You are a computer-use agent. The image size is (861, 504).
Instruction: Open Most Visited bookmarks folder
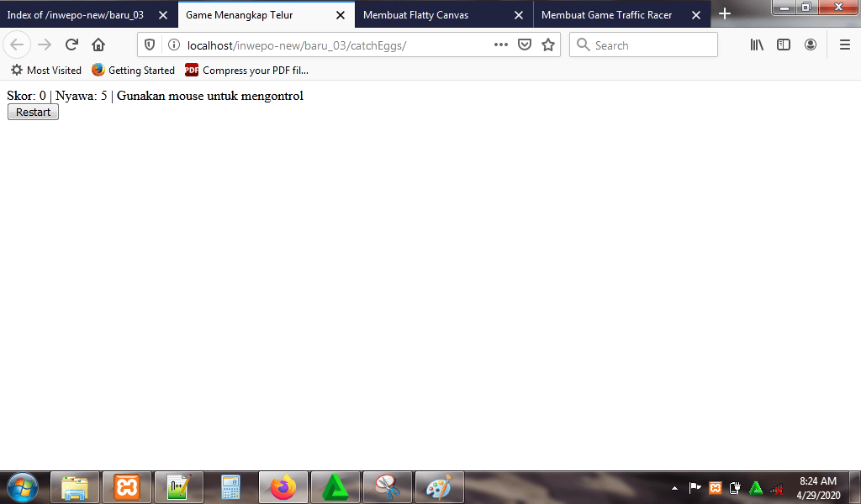click(46, 71)
